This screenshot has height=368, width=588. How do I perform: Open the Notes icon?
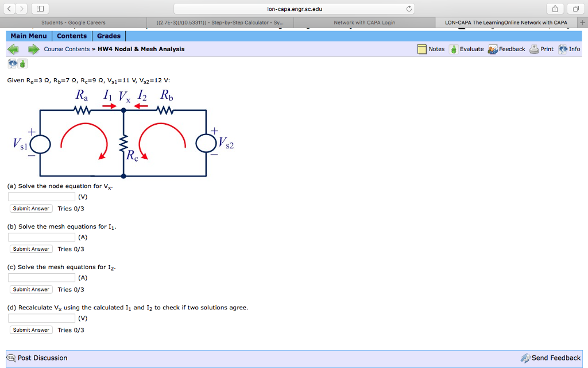point(422,49)
